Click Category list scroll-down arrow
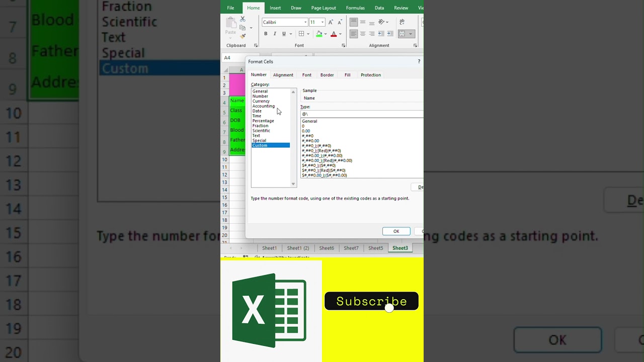Image resolution: width=644 pixels, height=362 pixels. 293,184
